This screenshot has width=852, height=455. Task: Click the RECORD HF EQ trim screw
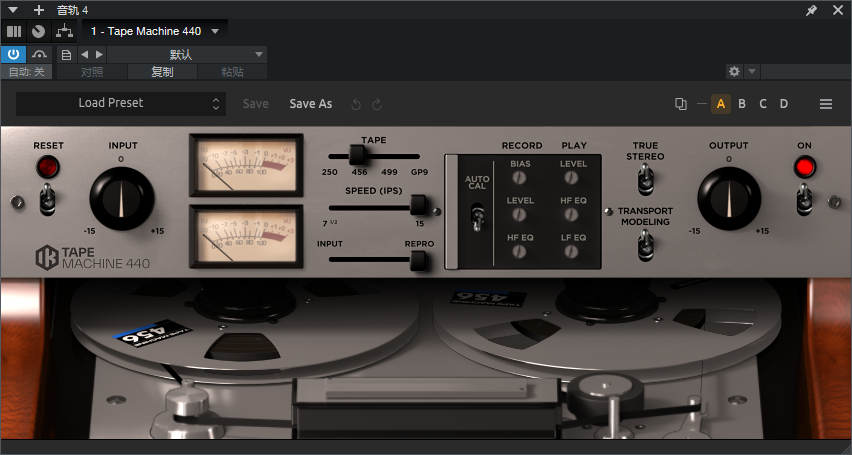520,252
